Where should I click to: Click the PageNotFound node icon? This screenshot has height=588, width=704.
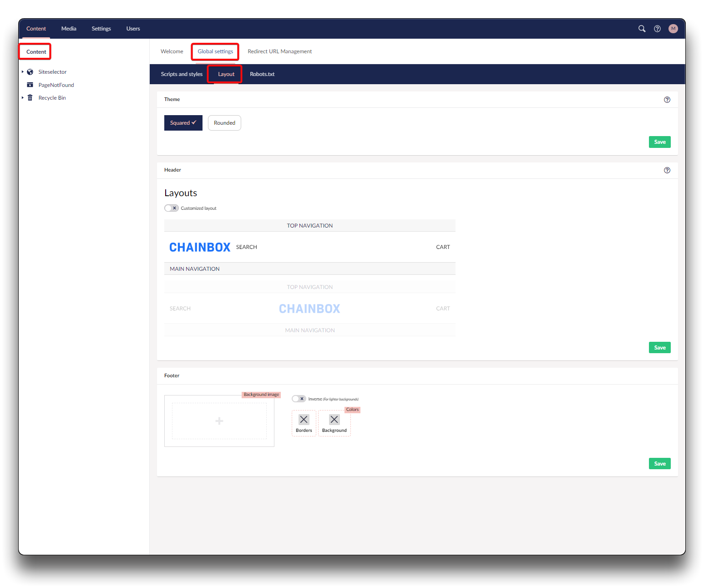click(30, 85)
